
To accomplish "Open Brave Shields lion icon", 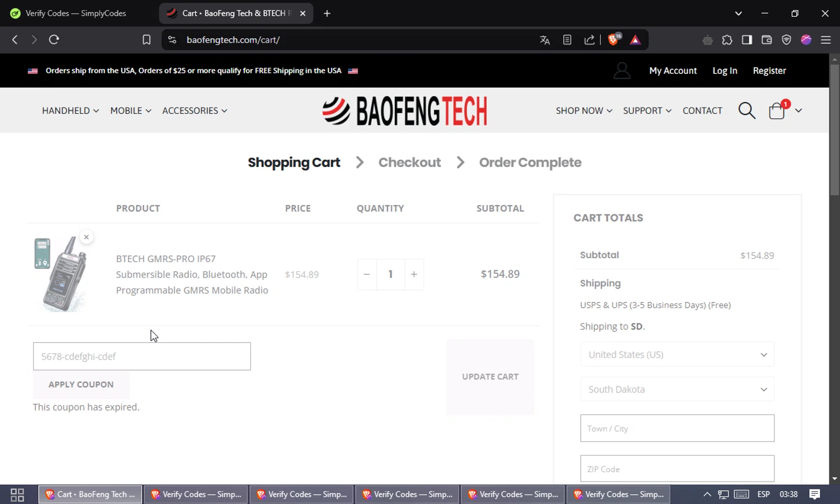I will pyautogui.click(x=614, y=39).
